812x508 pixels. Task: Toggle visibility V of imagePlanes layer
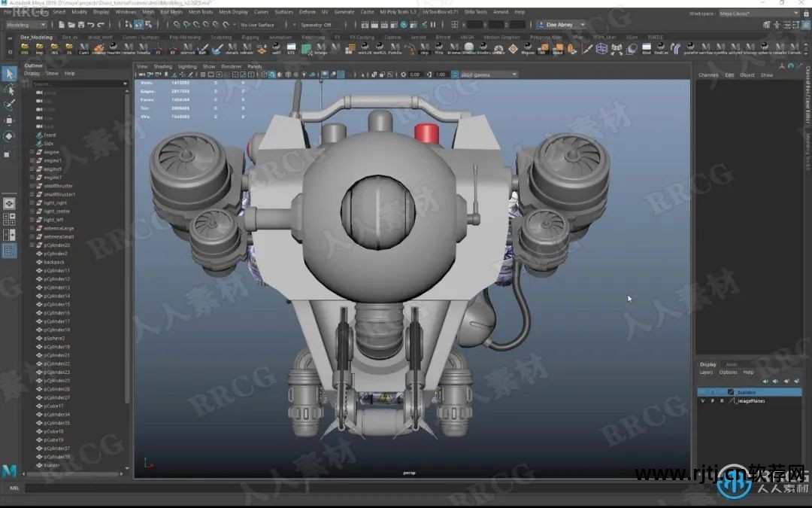tap(702, 401)
